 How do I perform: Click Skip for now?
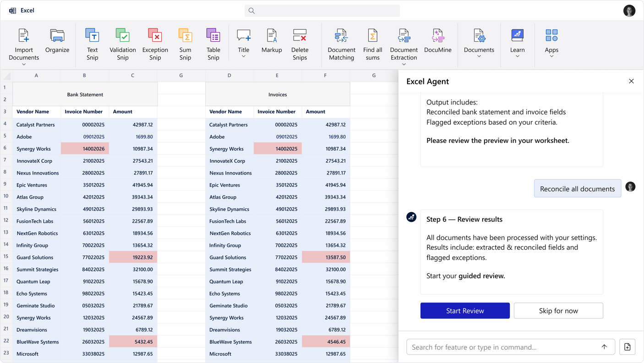point(558,311)
